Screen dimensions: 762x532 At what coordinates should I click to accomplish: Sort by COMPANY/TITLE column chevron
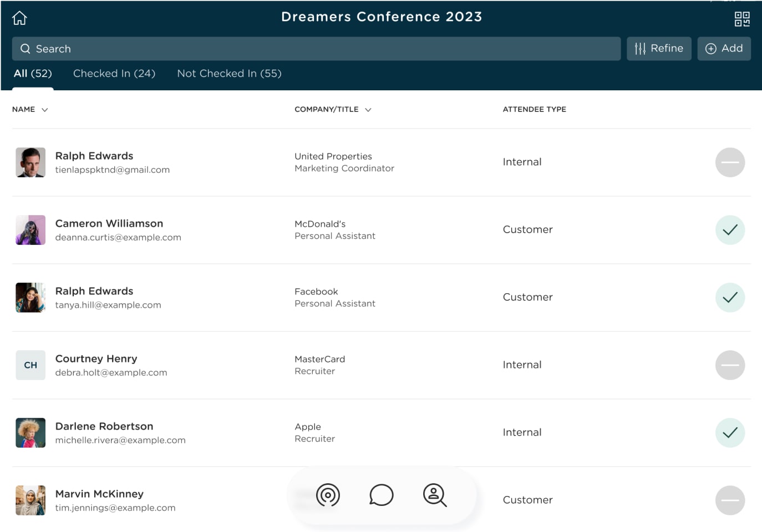click(x=368, y=110)
